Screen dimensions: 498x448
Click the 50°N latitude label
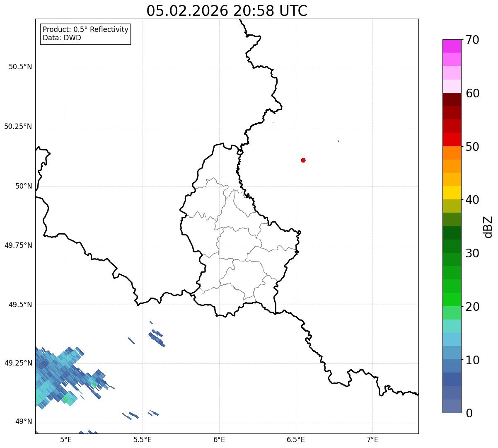(x=24, y=186)
